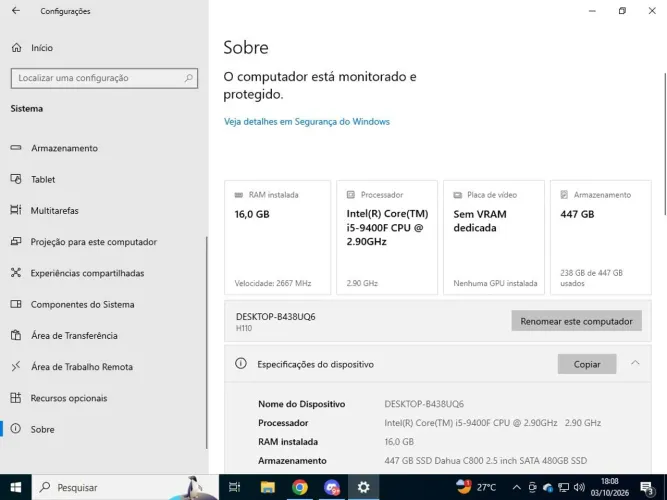Click Renomear este computador button

(x=576, y=321)
